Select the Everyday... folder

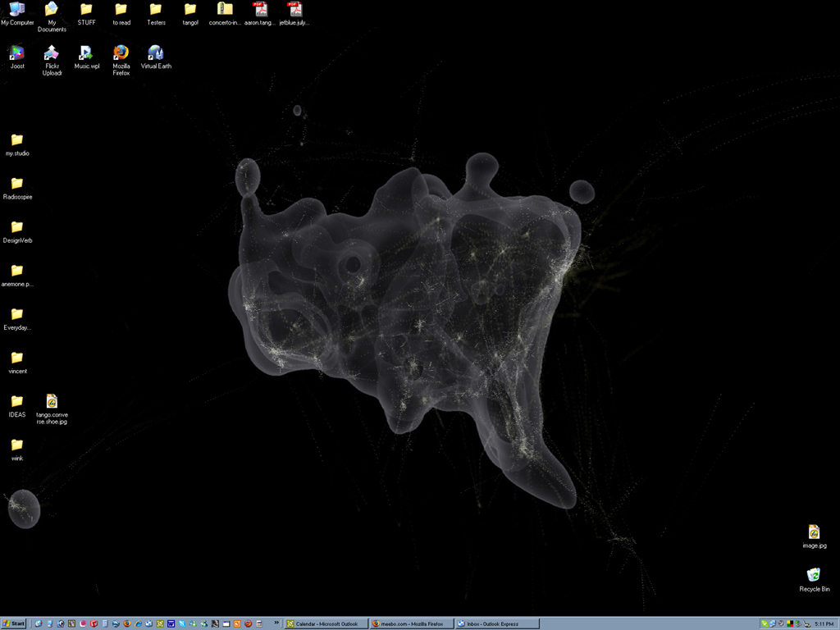coord(17,319)
